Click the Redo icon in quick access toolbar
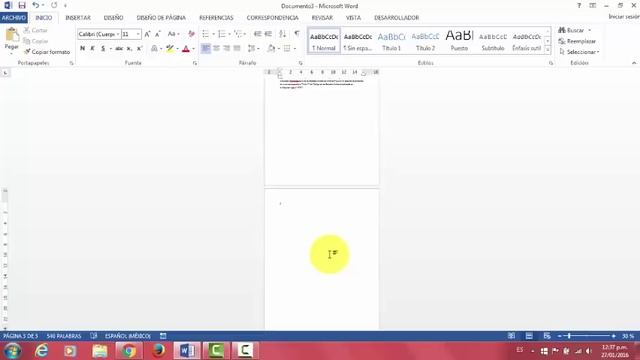 54,6
